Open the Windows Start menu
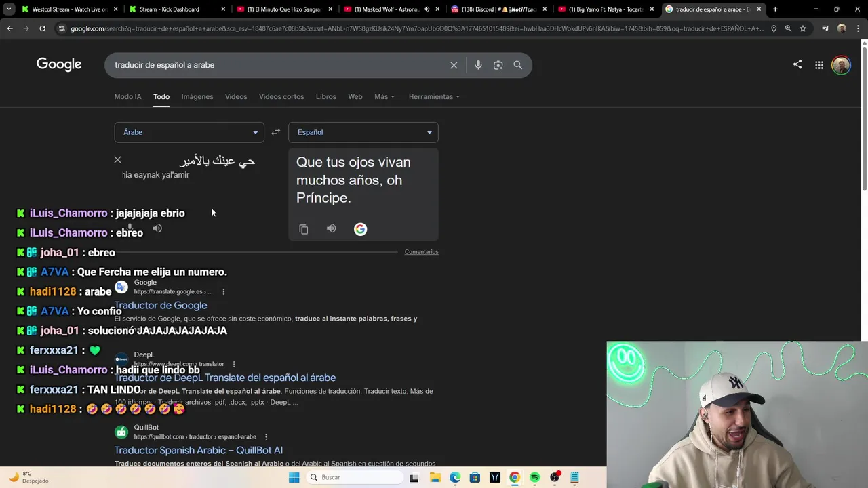Screen dimensions: 868x488 coord(294,477)
